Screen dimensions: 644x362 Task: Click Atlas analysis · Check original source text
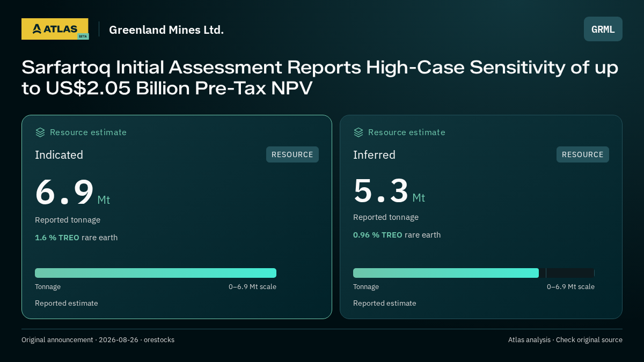pos(565,340)
